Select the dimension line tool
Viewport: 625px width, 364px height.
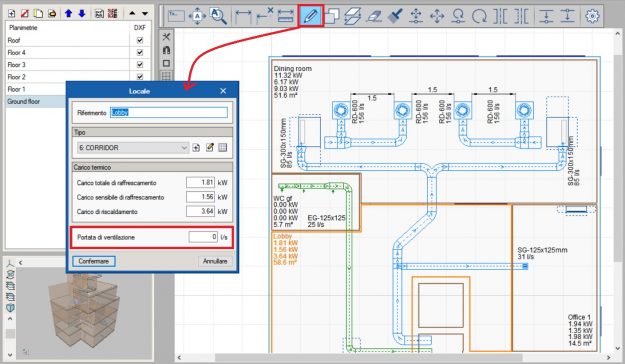pos(243,16)
